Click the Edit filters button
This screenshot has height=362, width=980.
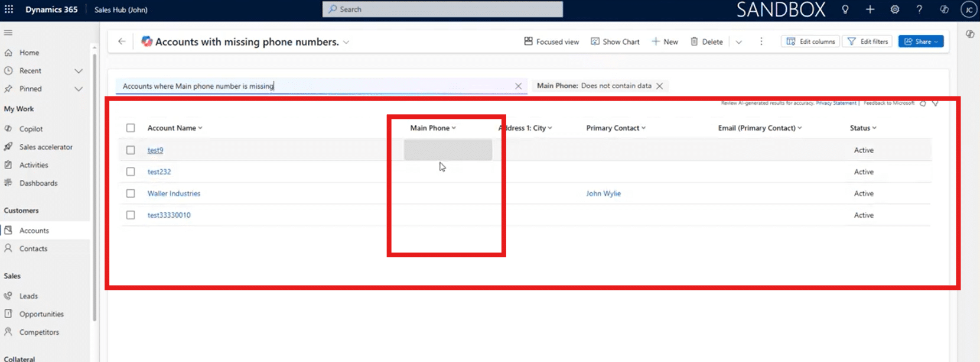tap(868, 41)
